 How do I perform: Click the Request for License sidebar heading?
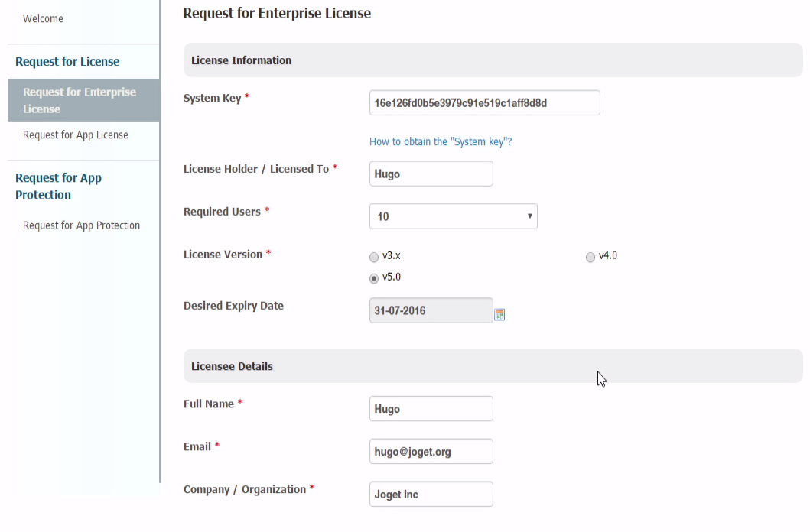click(67, 62)
